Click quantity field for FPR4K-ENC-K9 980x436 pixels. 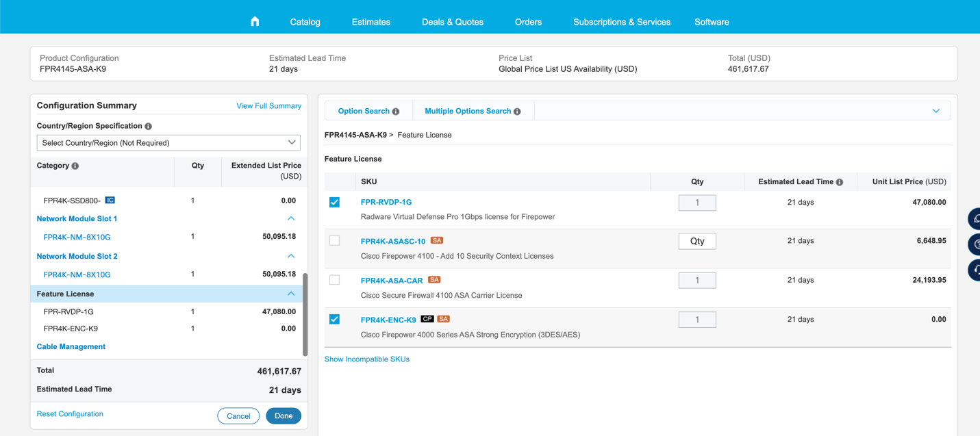click(x=697, y=320)
